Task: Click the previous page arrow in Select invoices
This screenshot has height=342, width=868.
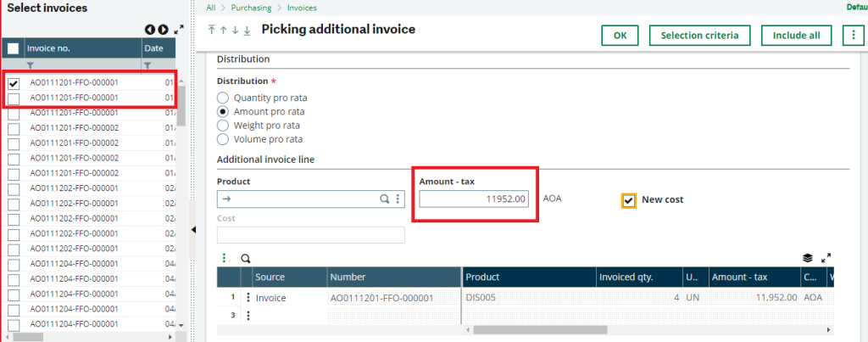Action: click(x=150, y=30)
